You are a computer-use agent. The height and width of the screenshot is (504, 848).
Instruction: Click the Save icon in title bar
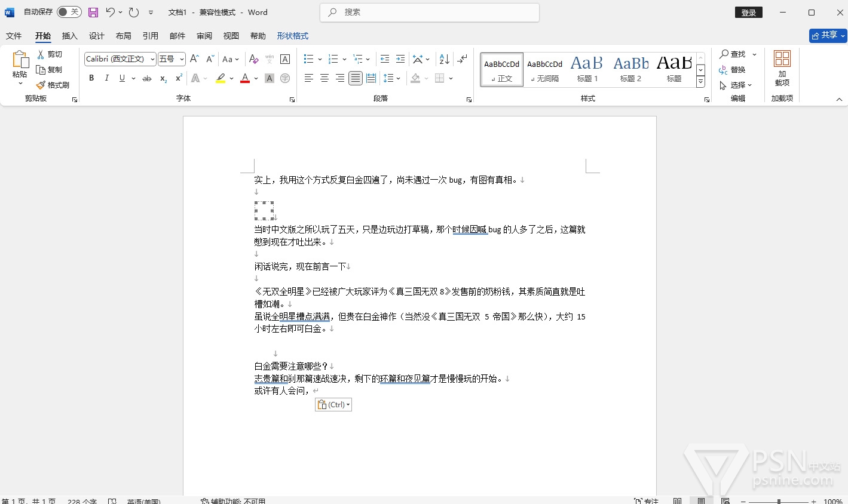(93, 12)
